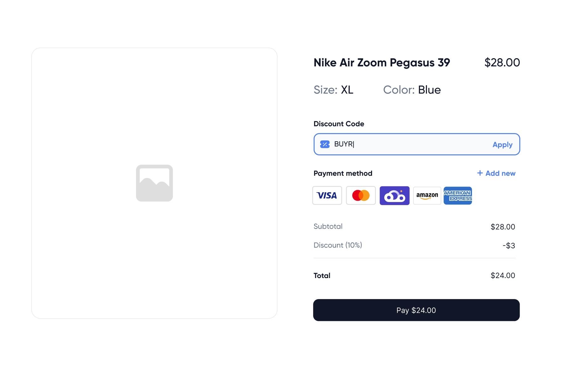Pick Amazon as payment method
Viewport: 588px width, 367px height.
[427, 195]
